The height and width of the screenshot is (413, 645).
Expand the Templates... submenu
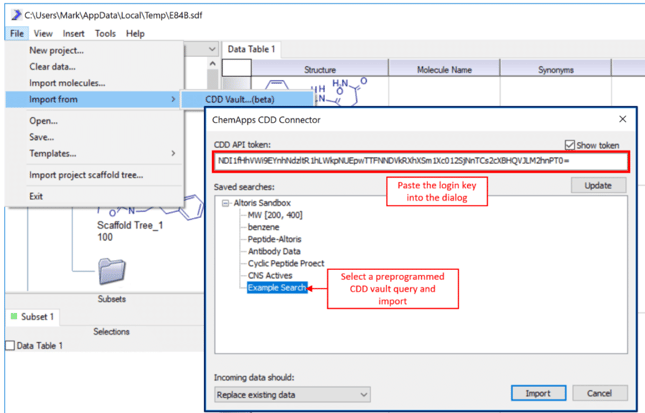tap(95, 153)
